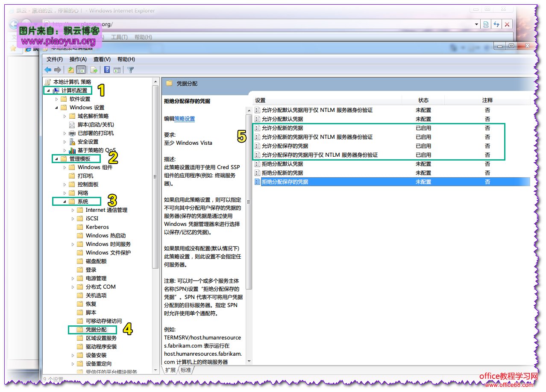
Task: Click script icon of 脚本(启动/关机) node
Action: (72, 125)
